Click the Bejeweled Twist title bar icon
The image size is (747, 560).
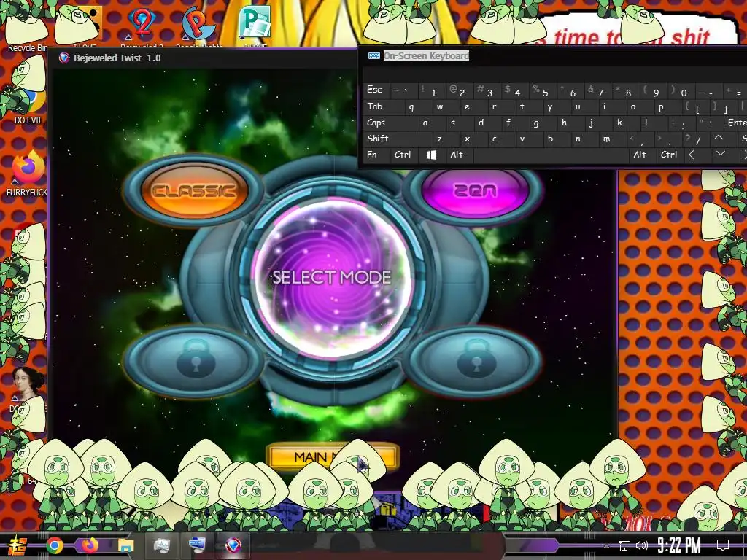(x=64, y=58)
